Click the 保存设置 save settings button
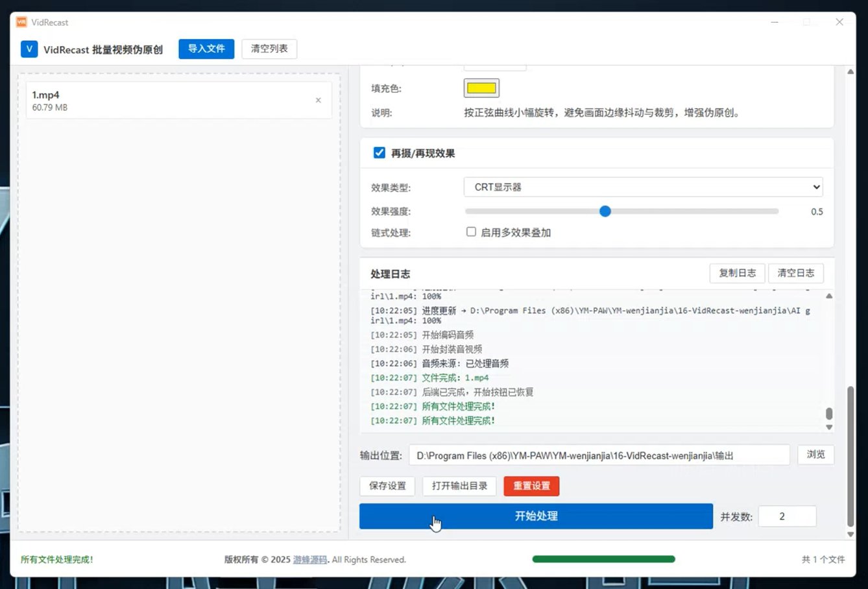868x589 pixels. [387, 486]
